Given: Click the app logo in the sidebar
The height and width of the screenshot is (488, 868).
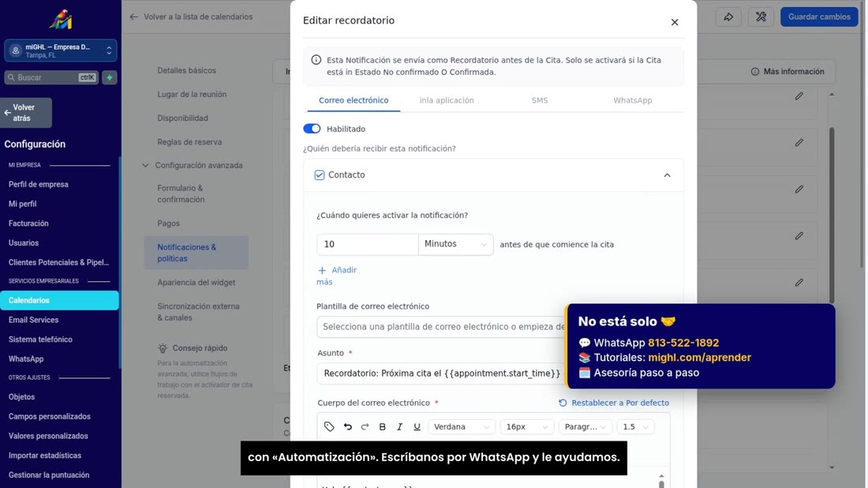Looking at the screenshot, I should 61,20.
